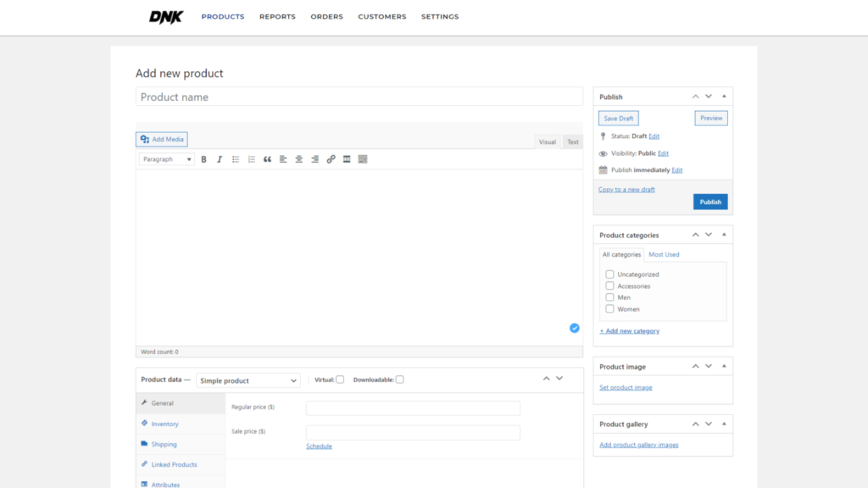
Task: Enable the Virtual checkbox
Action: pos(340,380)
